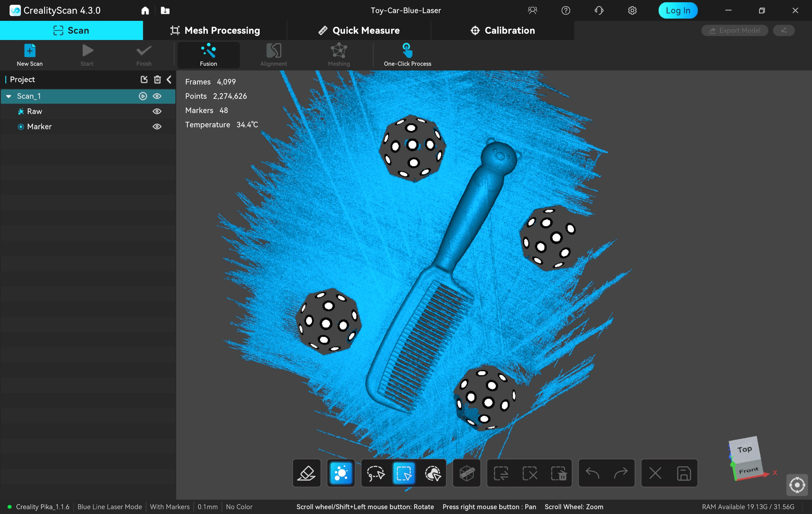Click the save edits floppy icon
Image resolution: width=812 pixels, height=514 pixels.
[x=684, y=473]
